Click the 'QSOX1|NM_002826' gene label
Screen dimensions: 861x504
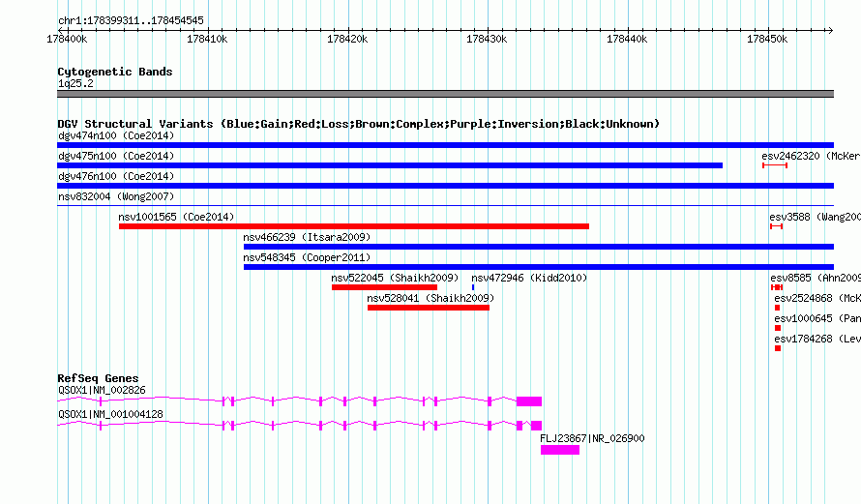tap(103, 391)
